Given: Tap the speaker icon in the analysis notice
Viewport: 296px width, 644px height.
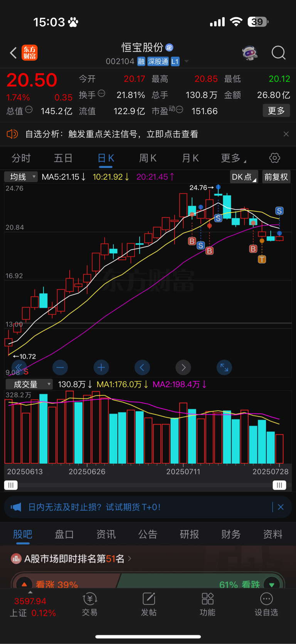Looking at the screenshot, I should (12, 134).
